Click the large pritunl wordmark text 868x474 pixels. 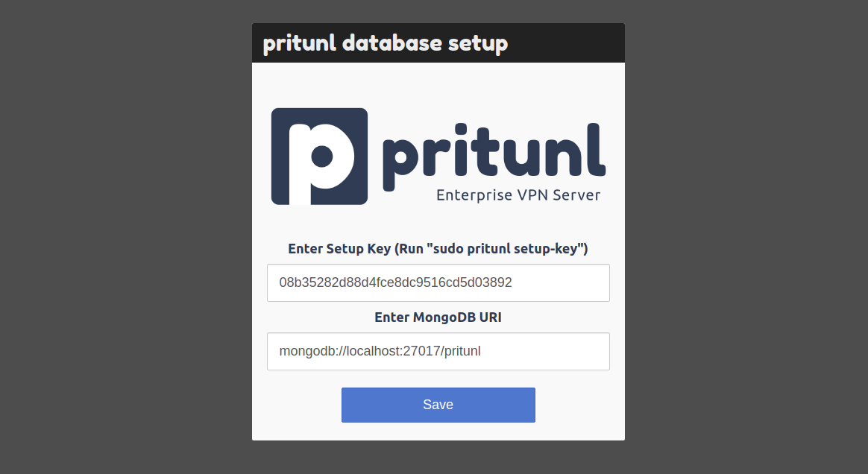point(494,157)
